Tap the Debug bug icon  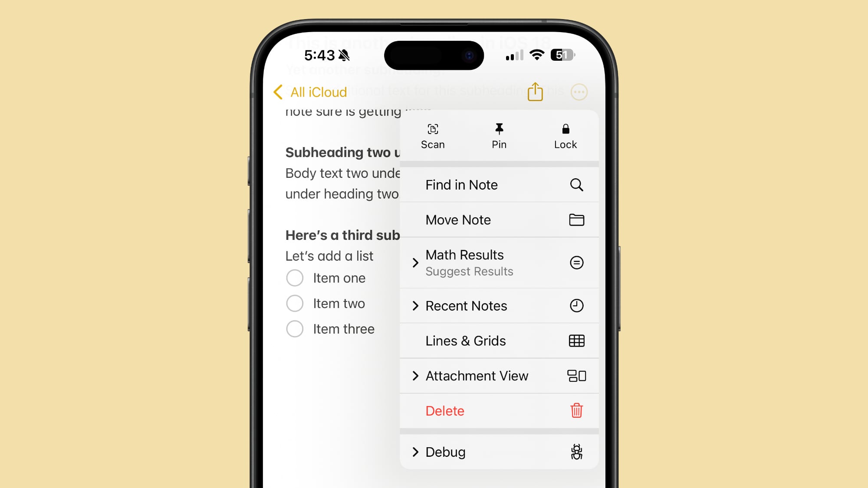[576, 452]
